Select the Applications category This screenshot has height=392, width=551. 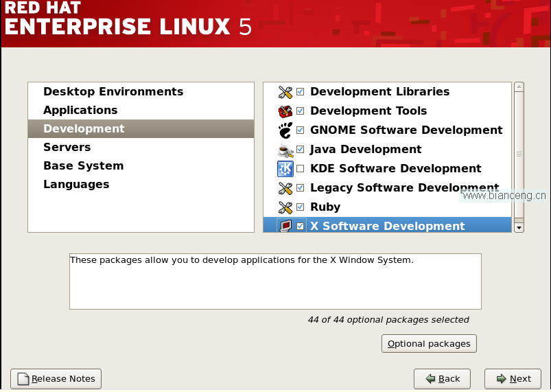tap(141, 111)
